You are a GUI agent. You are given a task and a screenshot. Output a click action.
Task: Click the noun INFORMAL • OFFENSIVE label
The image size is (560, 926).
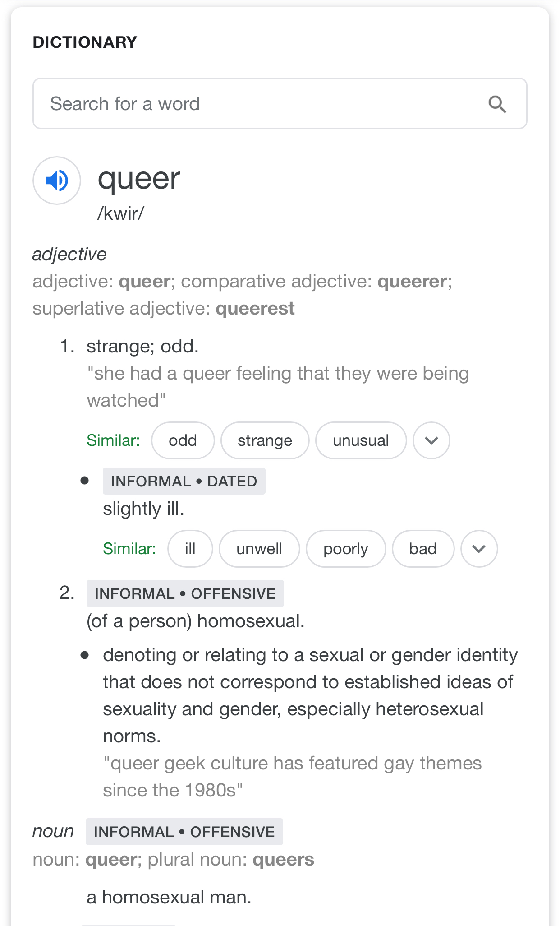[x=184, y=832]
